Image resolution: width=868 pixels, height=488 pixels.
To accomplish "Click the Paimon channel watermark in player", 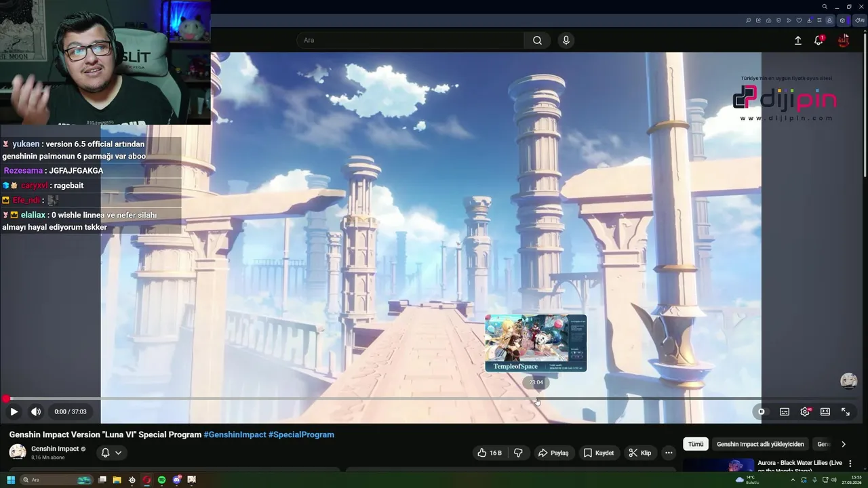I will click(x=848, y=381).
